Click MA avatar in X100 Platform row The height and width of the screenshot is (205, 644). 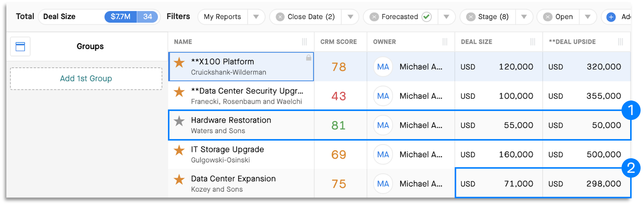(383, 67)
